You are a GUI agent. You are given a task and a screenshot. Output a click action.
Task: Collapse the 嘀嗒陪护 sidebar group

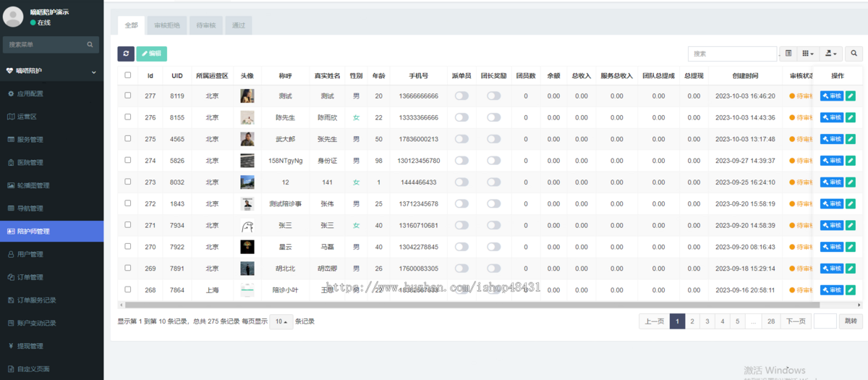coord(52,71)
